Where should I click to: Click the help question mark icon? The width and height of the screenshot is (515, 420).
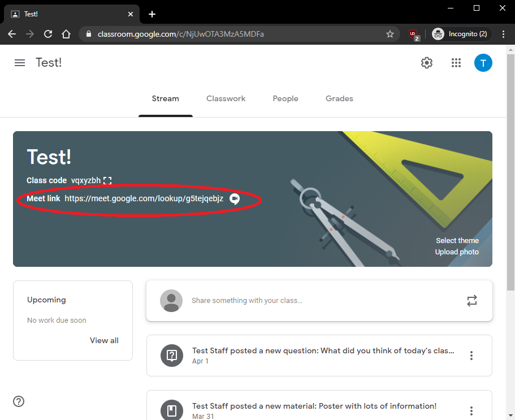point(19,401)
